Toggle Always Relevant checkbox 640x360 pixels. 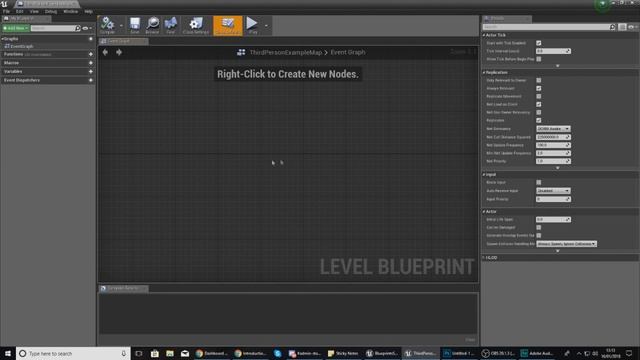click(x=539, y=89)
